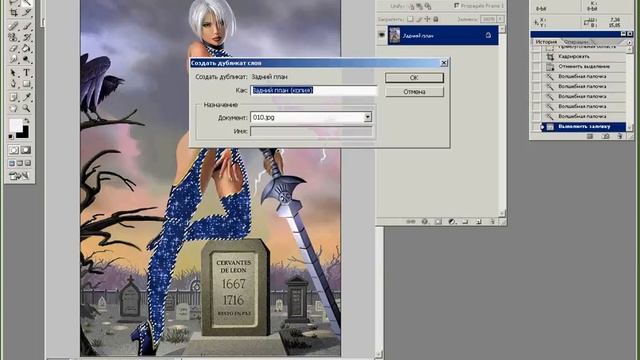The width and height of the screenshot is (640, 360).
Task: Select Кадрировать history state
Action: [584, 57]
